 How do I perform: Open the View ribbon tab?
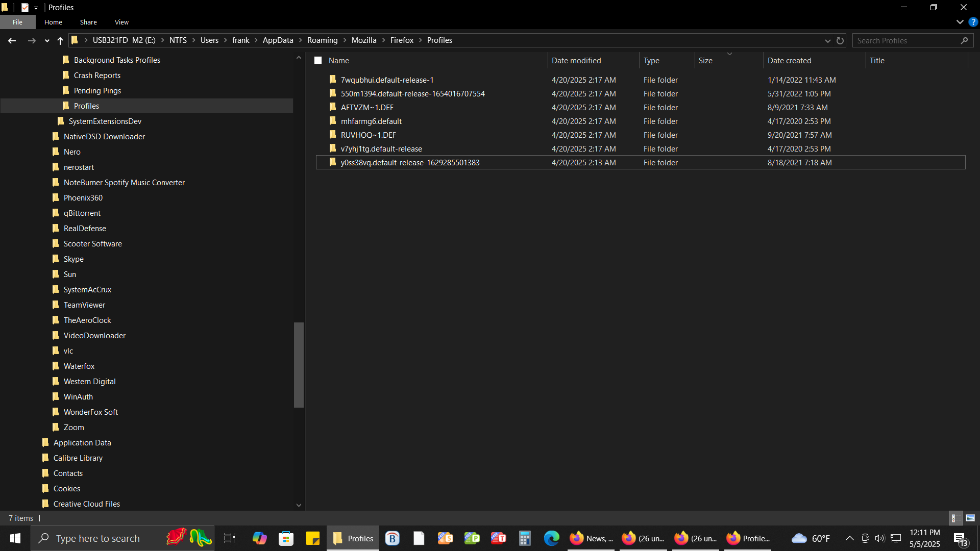pyautogui.click(x=121, y=22)
